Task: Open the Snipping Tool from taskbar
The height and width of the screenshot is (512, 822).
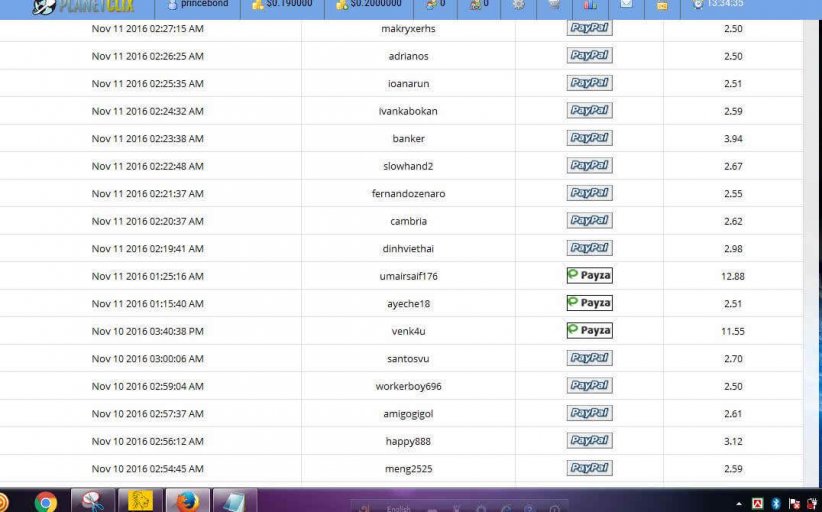Action: (93, 501)
